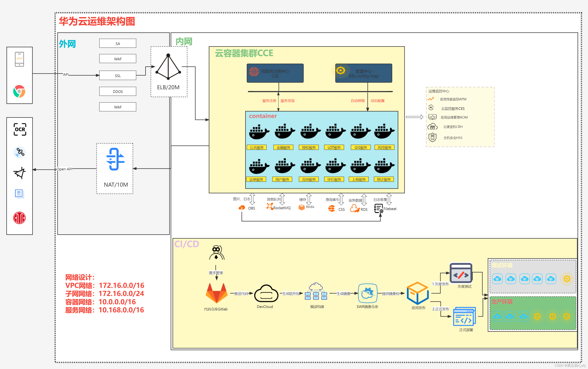Click the container heading text
The width and height of the screenshot is (588, 369).
coord(263,116)
